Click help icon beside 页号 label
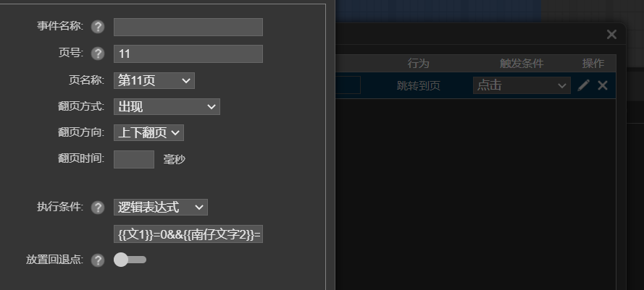The height and width of the screenshot is (290, 644). (x=97, y=54)
